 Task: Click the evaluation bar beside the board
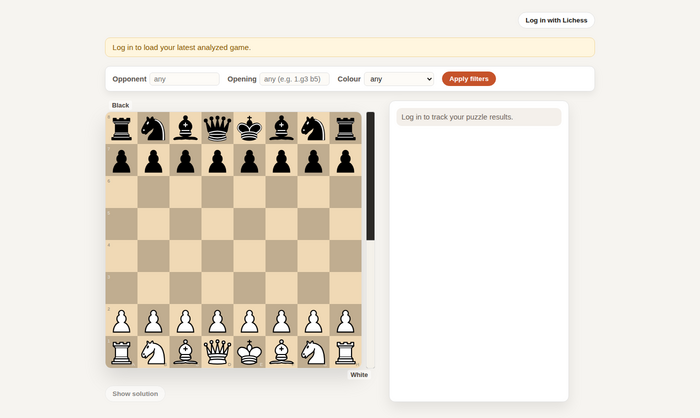pyautogui.click(x=371, y=240)
